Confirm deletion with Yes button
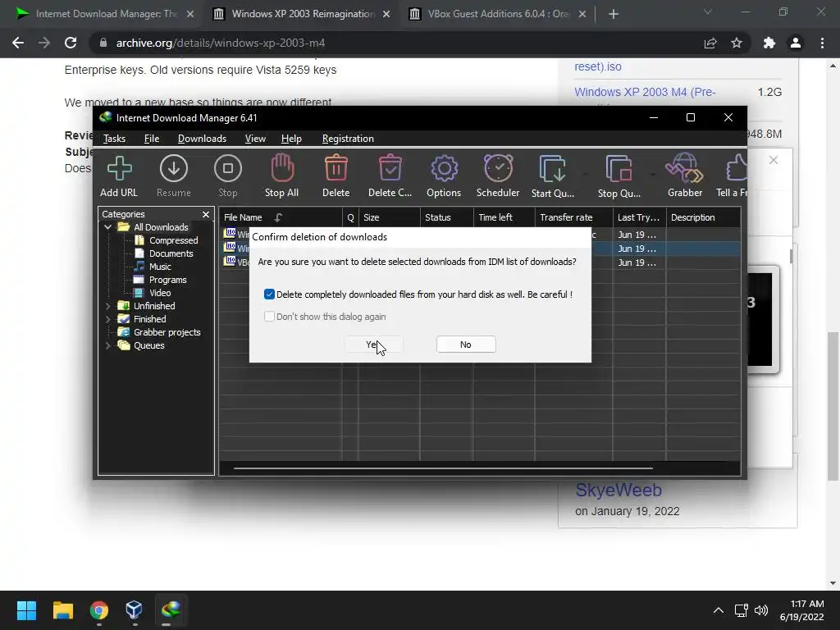840x630 pixels. [x=373, y=345]
